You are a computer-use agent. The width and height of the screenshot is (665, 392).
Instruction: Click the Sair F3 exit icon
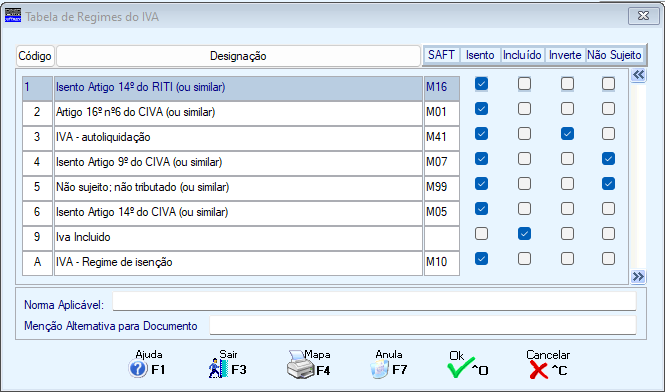(x=218, y=369)
